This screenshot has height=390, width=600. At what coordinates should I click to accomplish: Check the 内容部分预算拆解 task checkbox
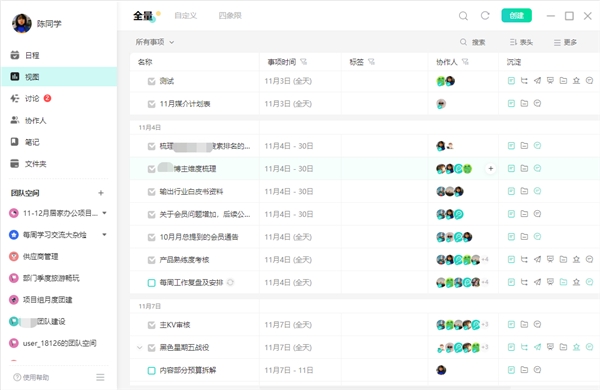coord(152,370)
